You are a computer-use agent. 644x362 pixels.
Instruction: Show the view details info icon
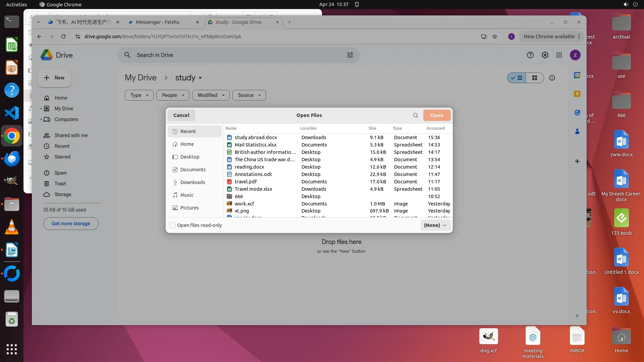tap(552, 78)
